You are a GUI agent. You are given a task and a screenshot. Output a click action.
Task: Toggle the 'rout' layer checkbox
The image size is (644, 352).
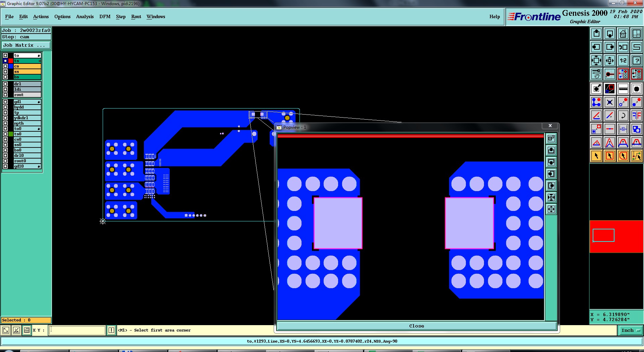pyautogui.click(x=5, y=95)
